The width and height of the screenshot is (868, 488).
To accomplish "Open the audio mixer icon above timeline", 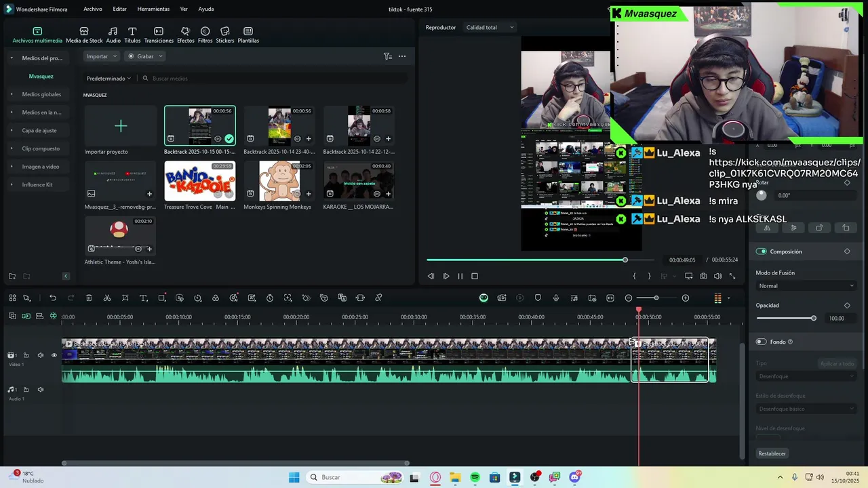I will coord(574,298).
